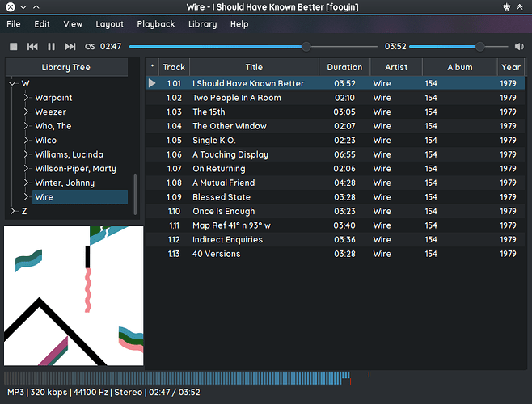This screenshot has width=532, height=404.
Task: Skip to the next track
Action: pyautogui.click(x=70, y=47)
